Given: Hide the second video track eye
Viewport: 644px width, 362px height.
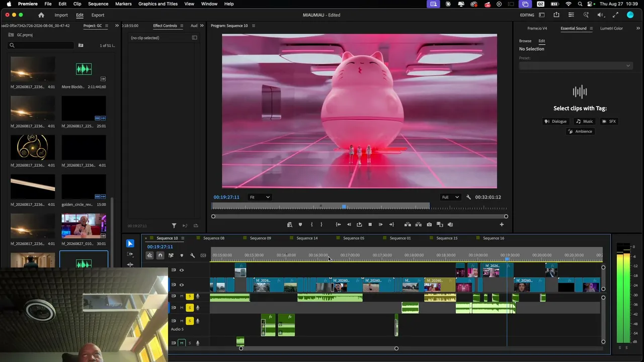Looking at the screenshot, I should coord(182,285).
